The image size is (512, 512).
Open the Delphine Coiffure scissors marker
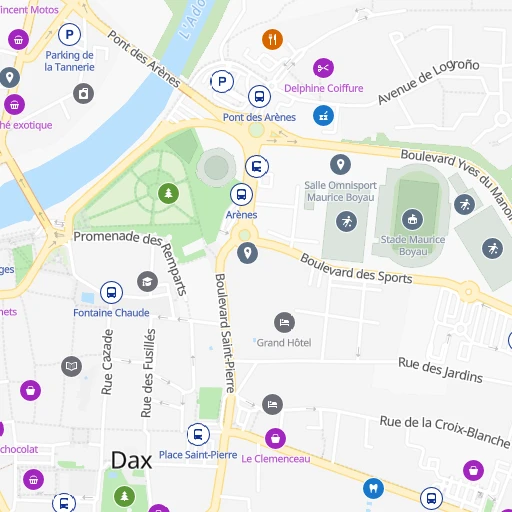point(323,68)
